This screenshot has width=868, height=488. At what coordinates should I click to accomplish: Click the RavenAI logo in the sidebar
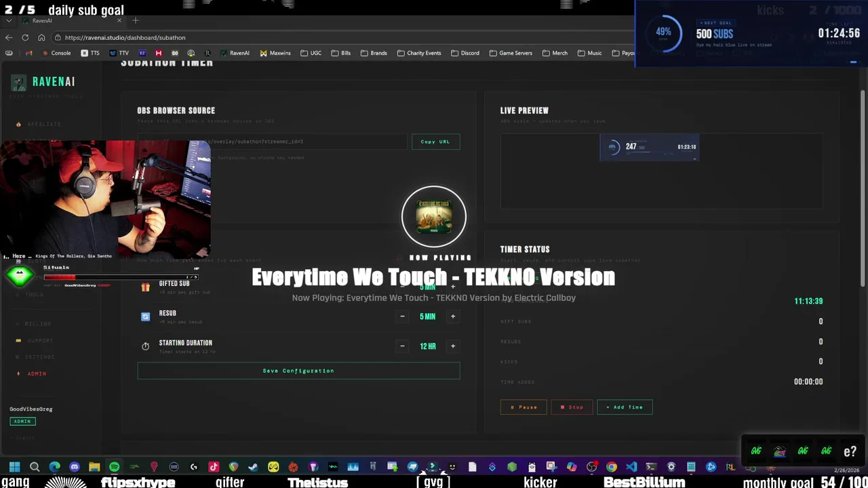(43, 82)
